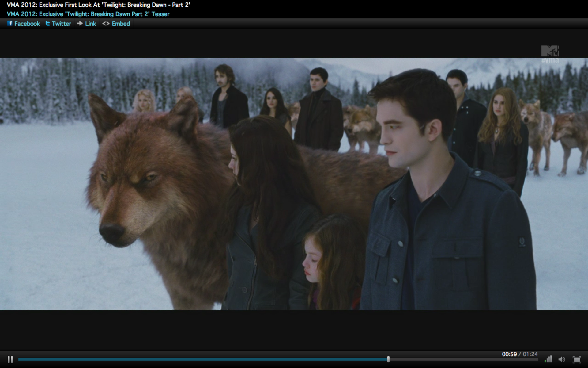Click the Twitter bird icon

pos(48,23)
